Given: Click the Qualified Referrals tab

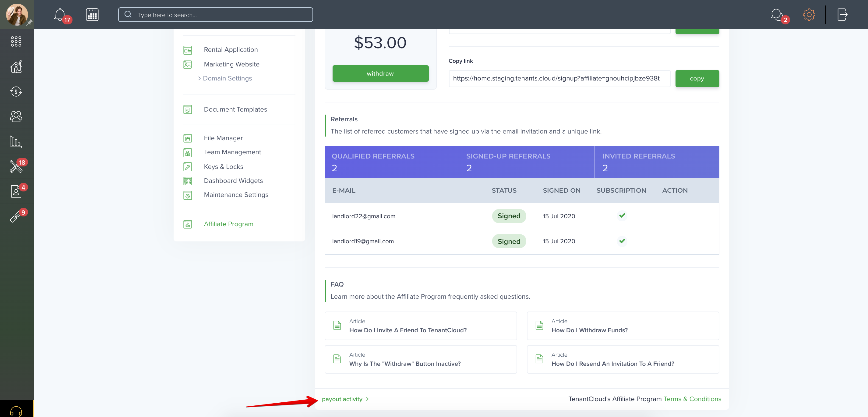Looking at the screenshot, I should [391, 162].
